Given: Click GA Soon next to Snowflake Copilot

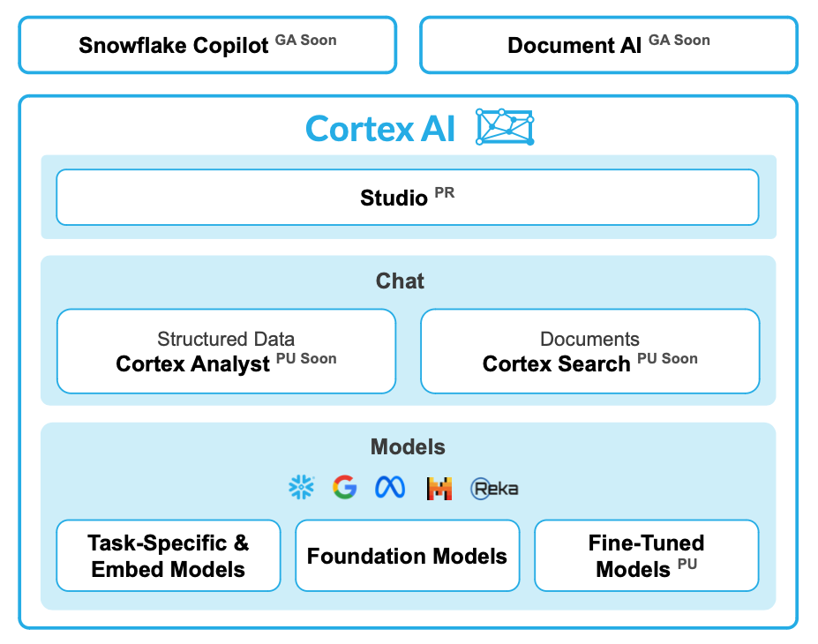Looking at the screenshot, I should point(305,41).
